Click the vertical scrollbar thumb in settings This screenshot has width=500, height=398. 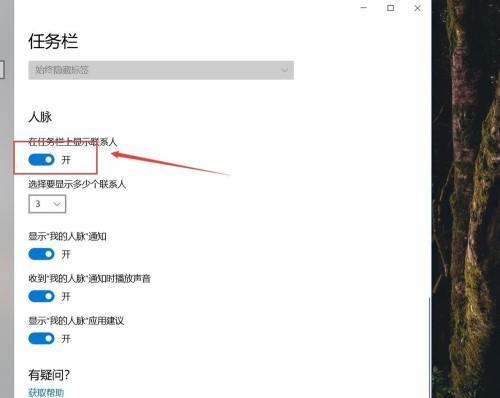429,347
